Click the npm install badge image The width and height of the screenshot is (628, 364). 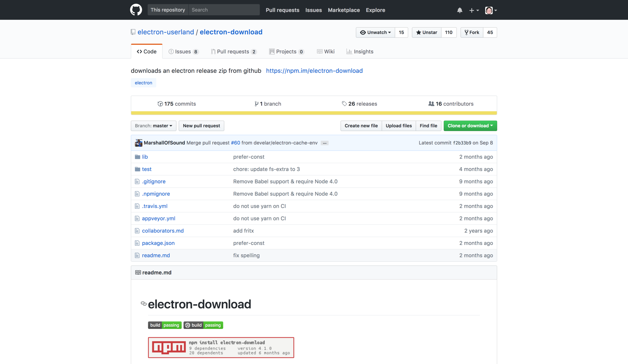click(221, 347)
